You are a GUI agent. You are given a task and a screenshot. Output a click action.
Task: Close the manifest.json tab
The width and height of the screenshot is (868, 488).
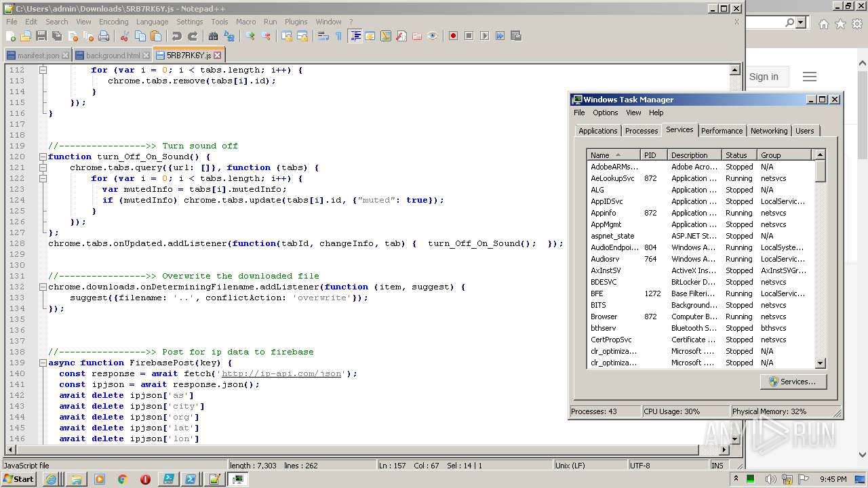(x=65, y=56)
